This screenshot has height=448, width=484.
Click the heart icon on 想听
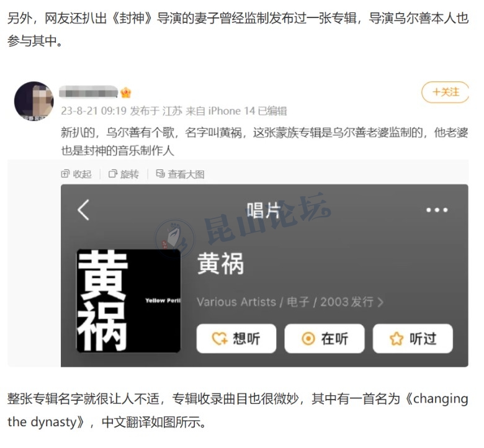(x=220, y=339)
